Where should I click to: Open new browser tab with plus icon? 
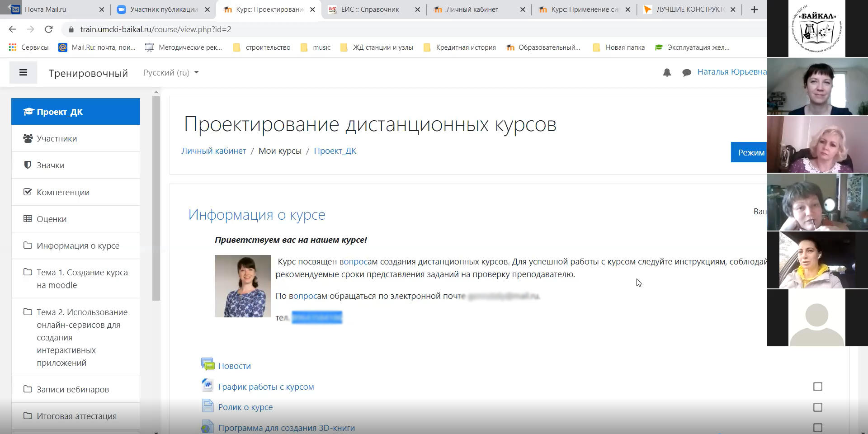(x=754, y=9)
